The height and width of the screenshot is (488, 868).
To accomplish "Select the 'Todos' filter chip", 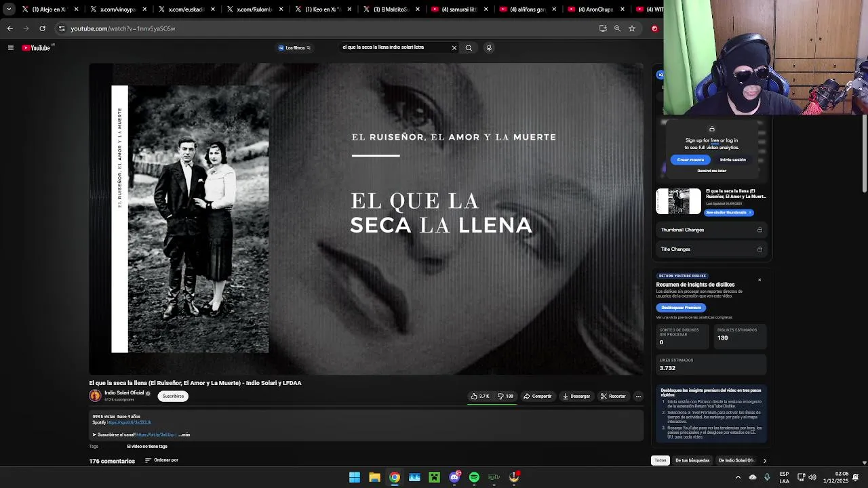I will [660, 460].
